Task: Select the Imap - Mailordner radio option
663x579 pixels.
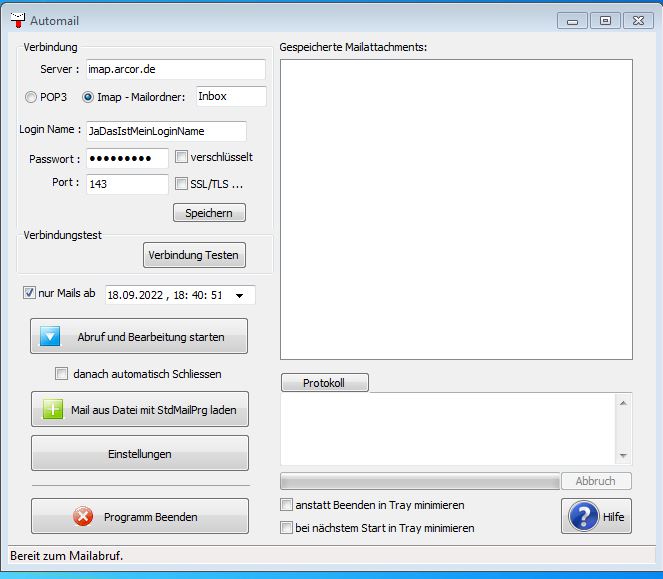Action: (88, 97)
